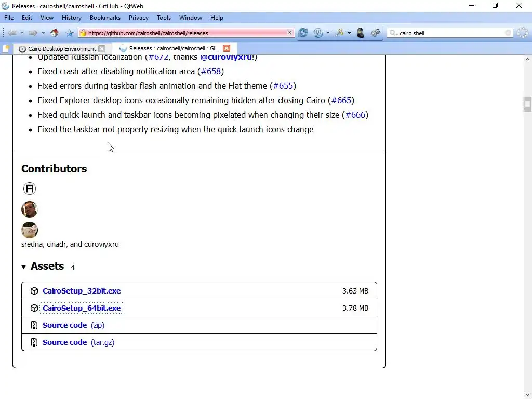Open the Help menu
The width and height of the screenshot is (532, 399).
[x=217, y=18]
